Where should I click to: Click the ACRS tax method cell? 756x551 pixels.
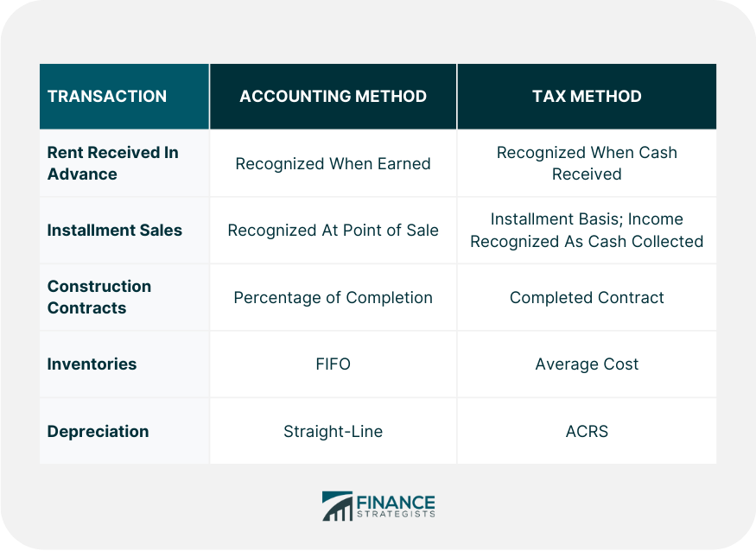click(587, 431)
